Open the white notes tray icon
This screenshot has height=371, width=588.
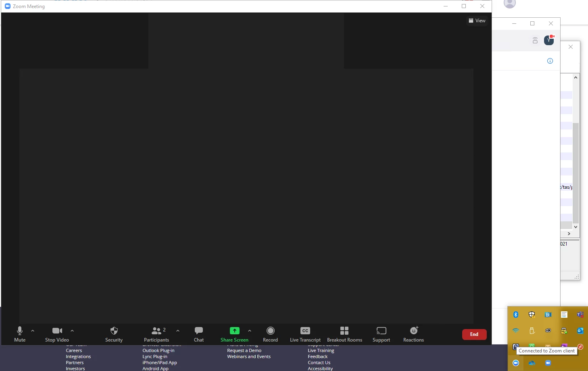point(564,315)
